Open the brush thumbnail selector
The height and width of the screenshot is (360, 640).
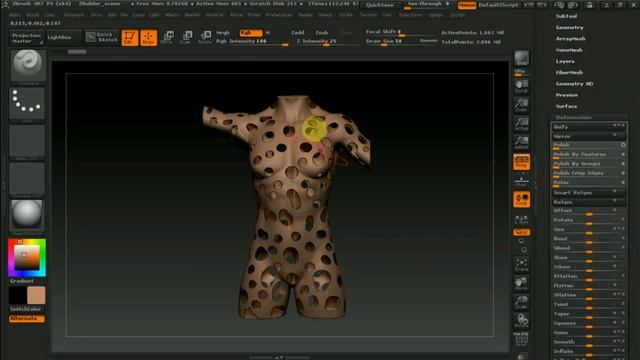(x=27, y=65)
